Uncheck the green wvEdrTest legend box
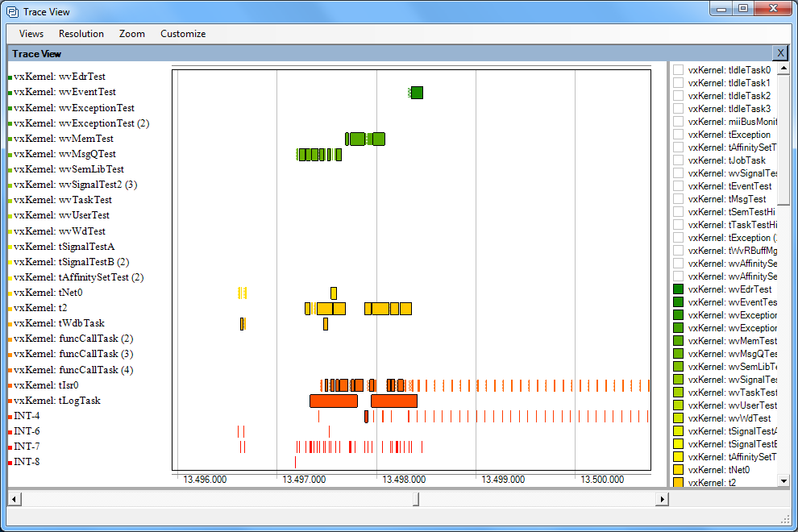 tap(678, 289)
